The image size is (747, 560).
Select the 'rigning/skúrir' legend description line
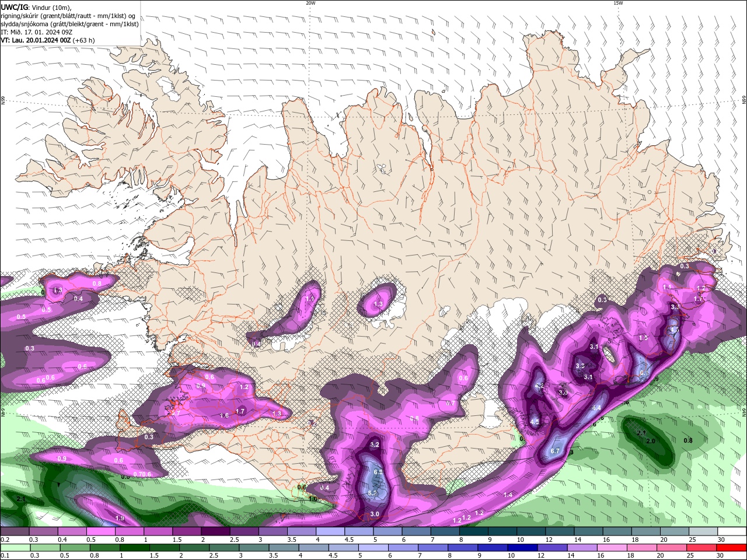click(68, 16)
